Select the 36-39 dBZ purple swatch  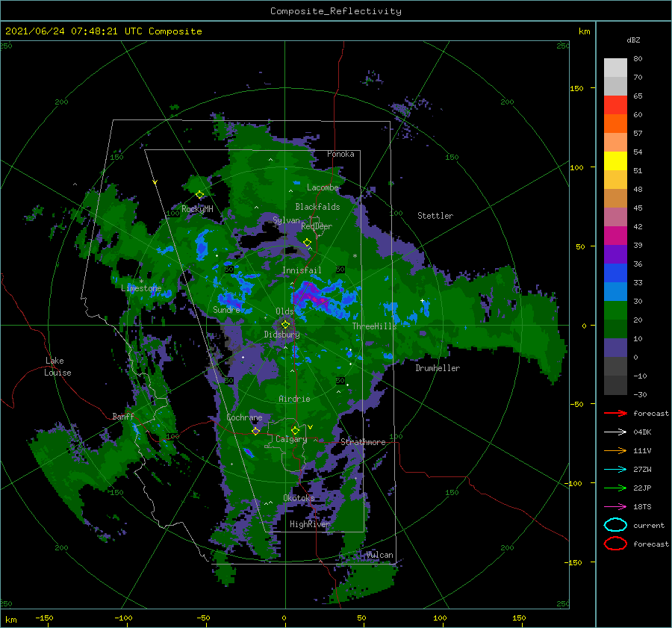pos(615,255)
